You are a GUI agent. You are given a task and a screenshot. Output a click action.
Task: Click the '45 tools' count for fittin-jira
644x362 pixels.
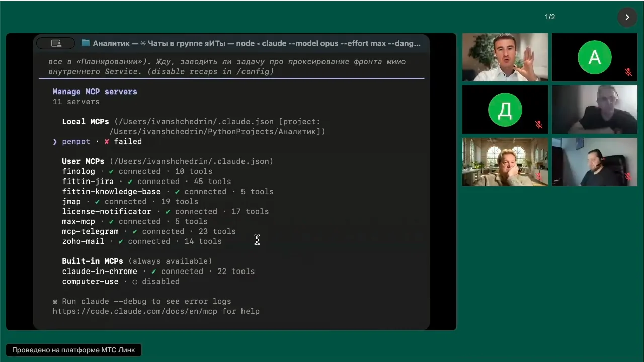click(212, 182)
